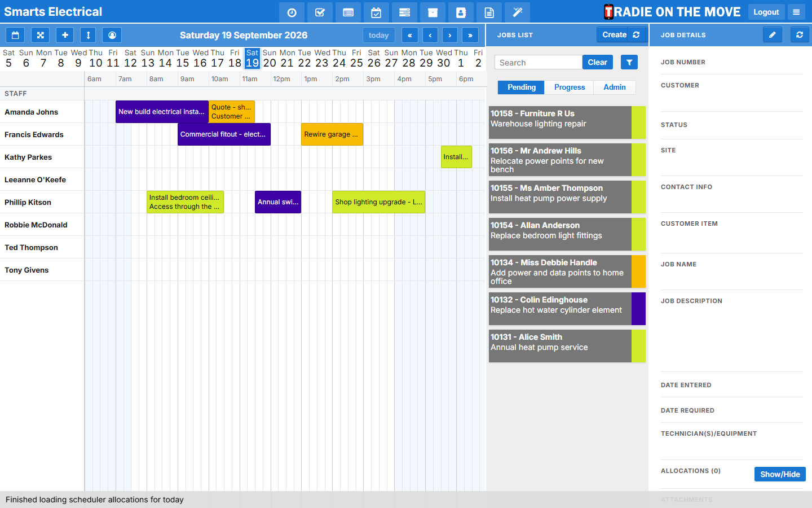Open the Annual swi... allocation for Phillip Kitson
The image size is (812, 508).
(278, 202)
